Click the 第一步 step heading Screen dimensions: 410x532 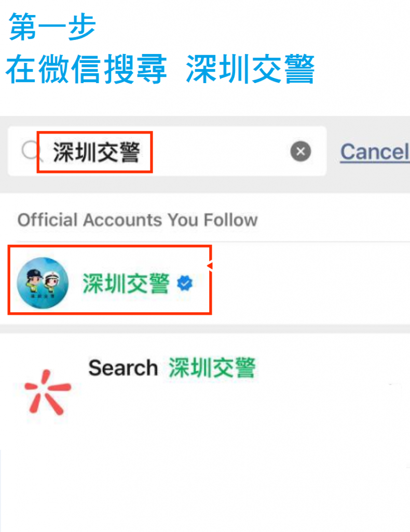tap(52, 26)
